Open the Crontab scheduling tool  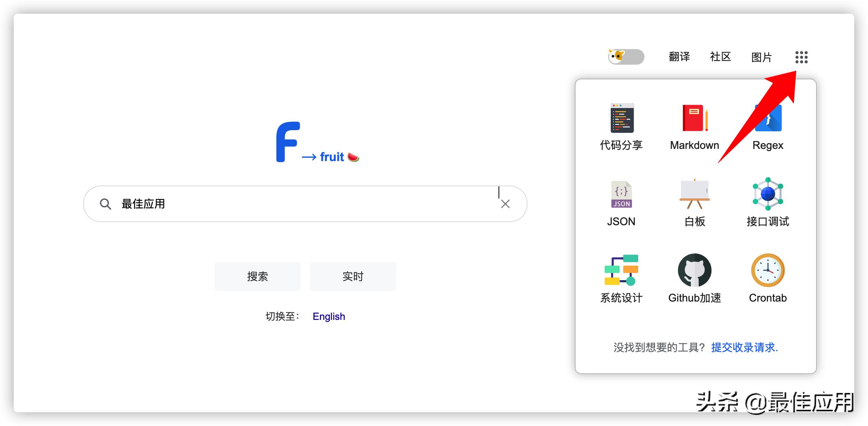click(768, 272)
